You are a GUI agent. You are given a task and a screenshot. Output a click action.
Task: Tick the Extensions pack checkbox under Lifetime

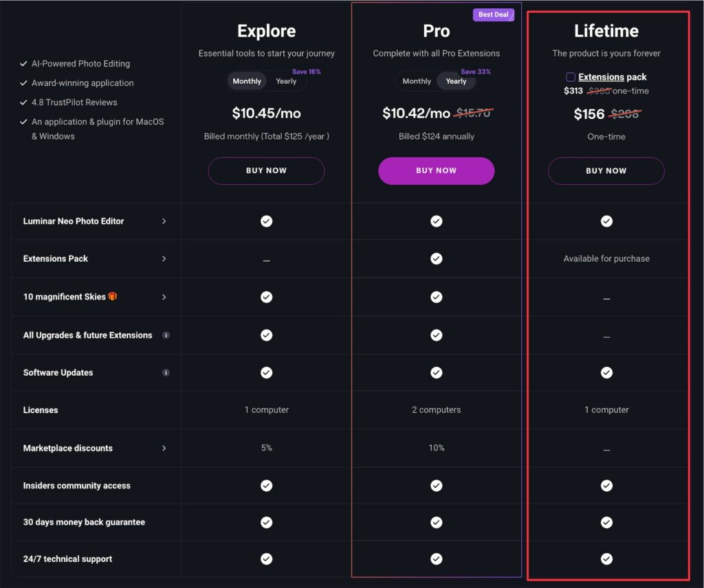click(571, 77)
